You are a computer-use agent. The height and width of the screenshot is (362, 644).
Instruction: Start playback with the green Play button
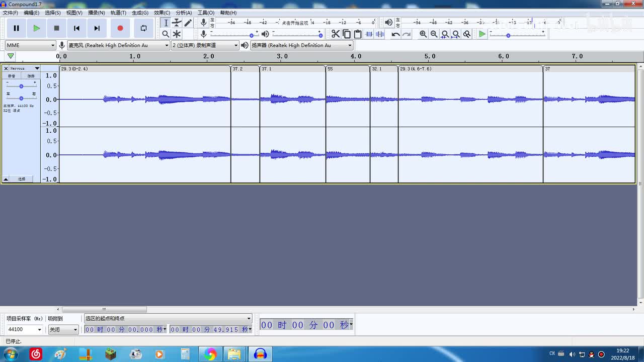click(36, 28)
